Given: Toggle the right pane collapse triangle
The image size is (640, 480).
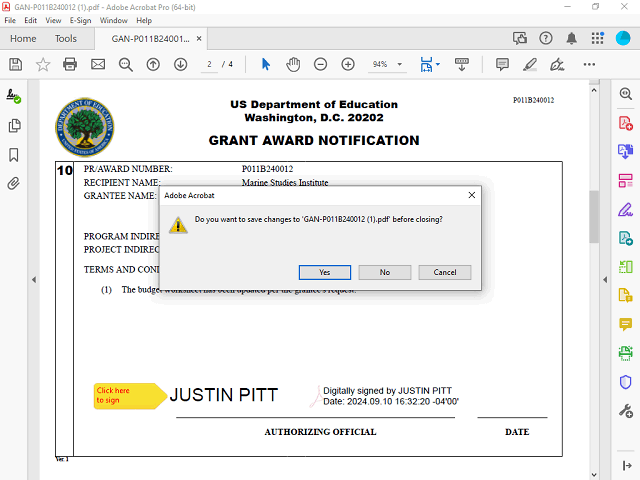Looking at the screenshot, I should [x=605, y=280].
